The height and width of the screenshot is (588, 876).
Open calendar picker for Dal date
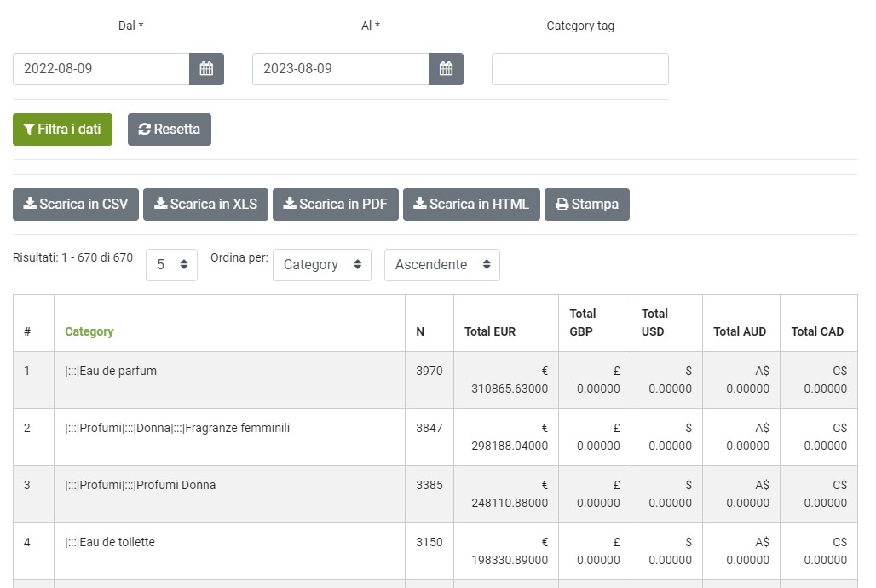click(x=206, y=69)
